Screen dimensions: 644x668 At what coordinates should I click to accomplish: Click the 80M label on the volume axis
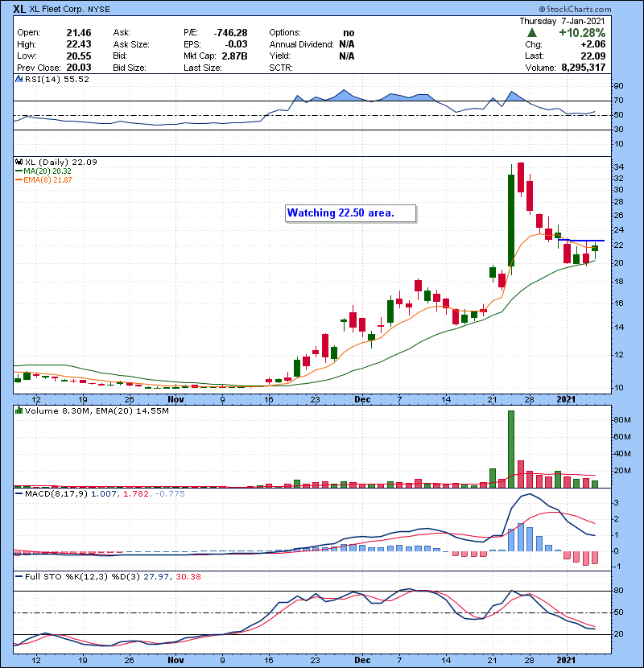pos(622,420)
